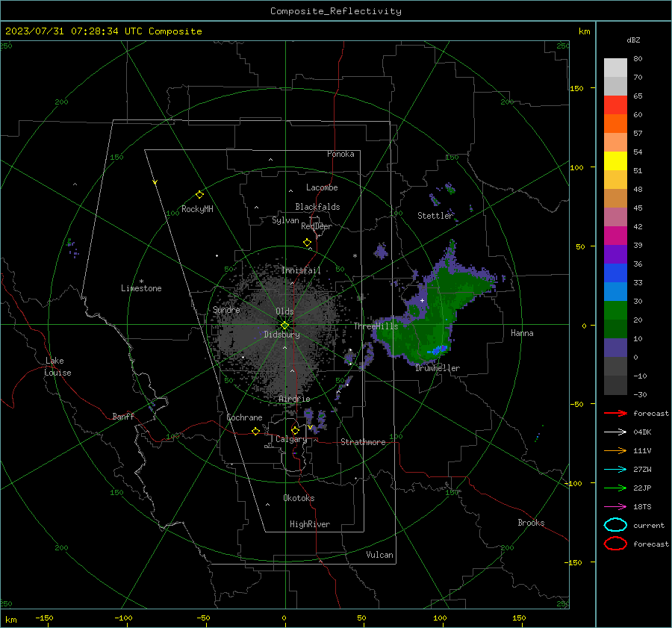Click the Banff label

click(123, 417)
